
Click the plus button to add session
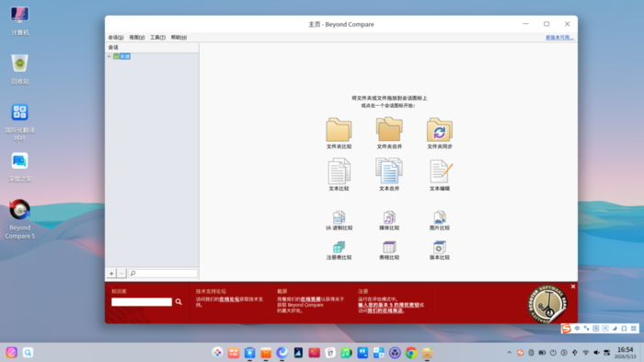111,274
